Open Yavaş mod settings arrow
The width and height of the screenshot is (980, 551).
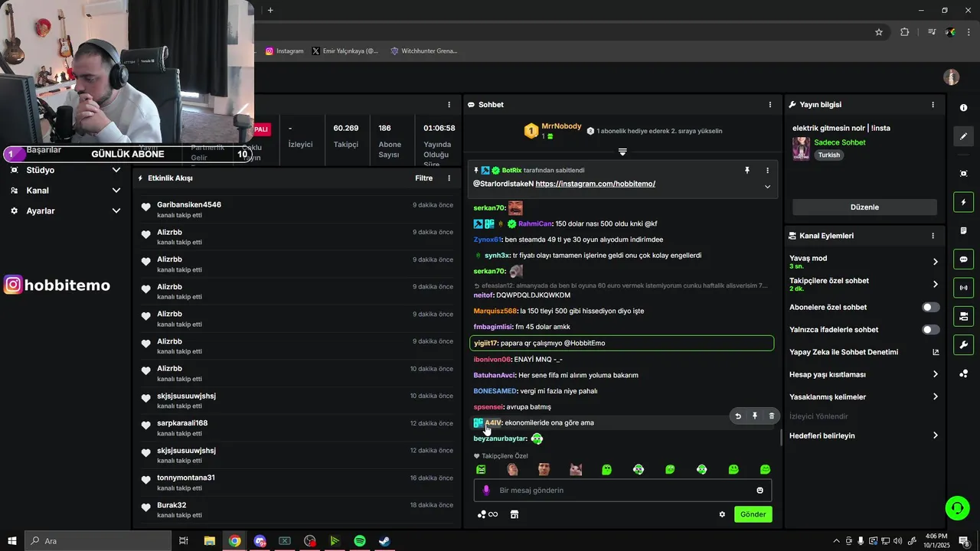935,262
